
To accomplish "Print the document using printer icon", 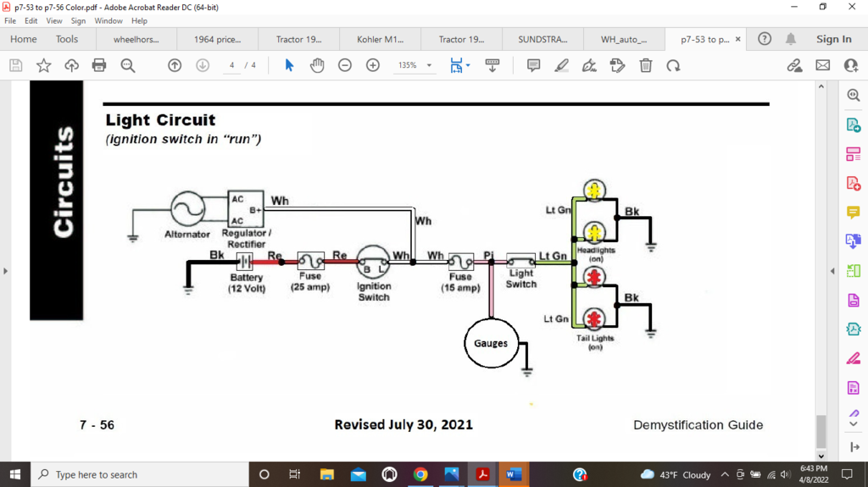I will click(99, 65).
